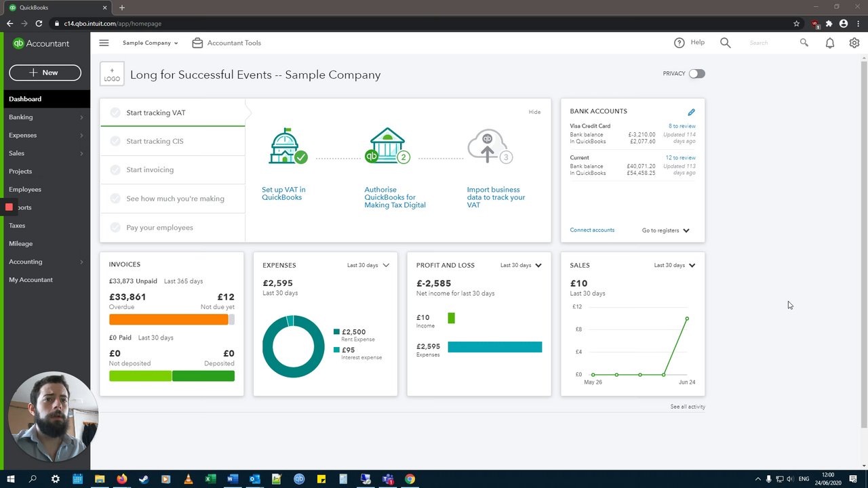Viewport: 868px width, 488px height.
Task: Open the Chrome profile avatar
Action: point(844,24)
